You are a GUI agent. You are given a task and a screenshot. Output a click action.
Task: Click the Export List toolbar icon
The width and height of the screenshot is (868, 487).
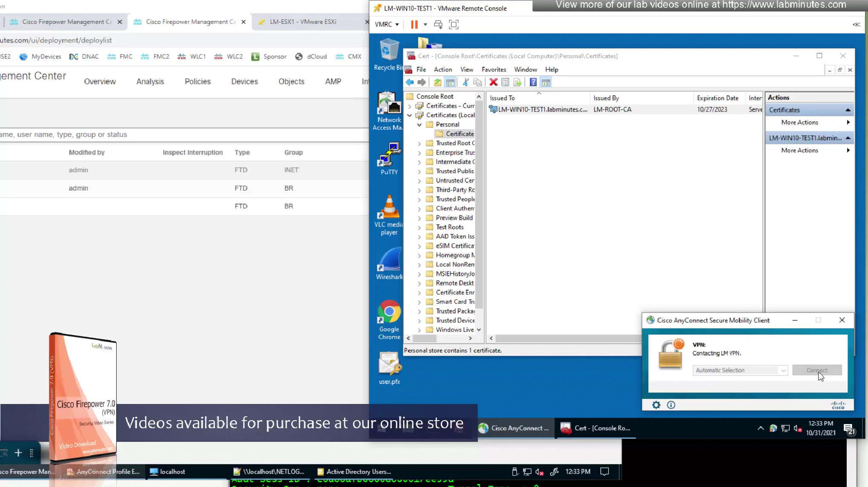pyautogui.click(x=517, y=82)
